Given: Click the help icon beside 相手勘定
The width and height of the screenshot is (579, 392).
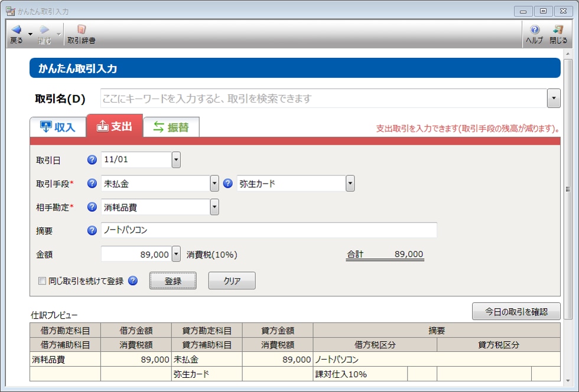Looking at the screenshot, I should (92, 207).
